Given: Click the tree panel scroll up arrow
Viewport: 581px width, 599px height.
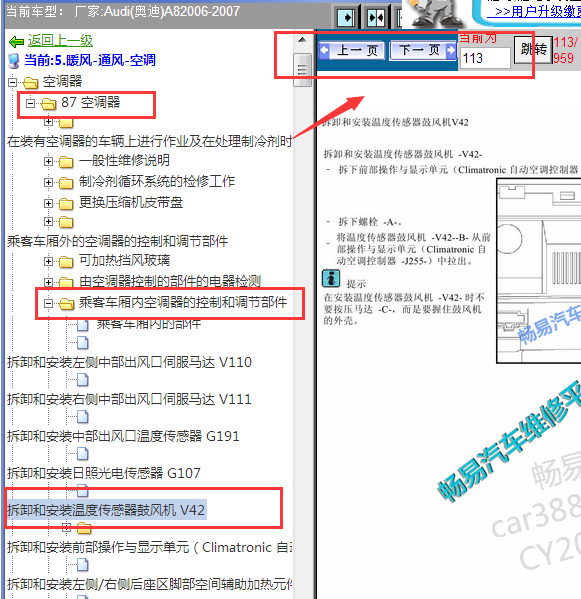Looking at the screenshot, I should 302,40.
